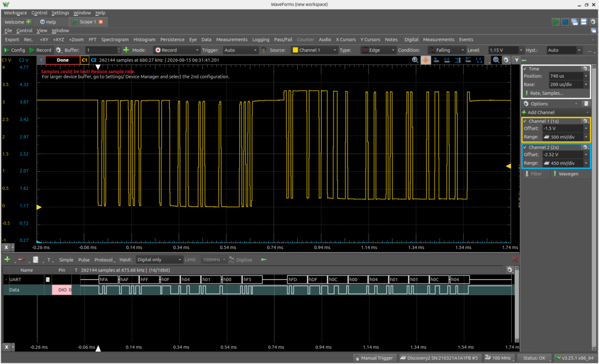Toggle the Y button above the plot
This screenshot has width=599, height=364.
point(517,60)
